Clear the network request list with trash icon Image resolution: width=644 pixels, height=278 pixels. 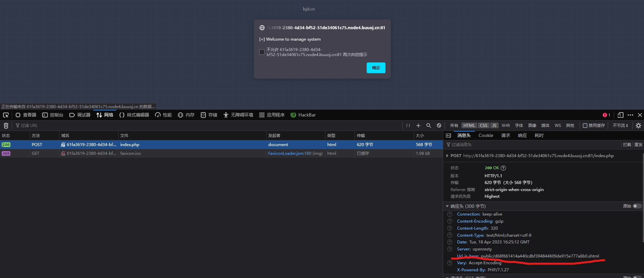point(6,126)
